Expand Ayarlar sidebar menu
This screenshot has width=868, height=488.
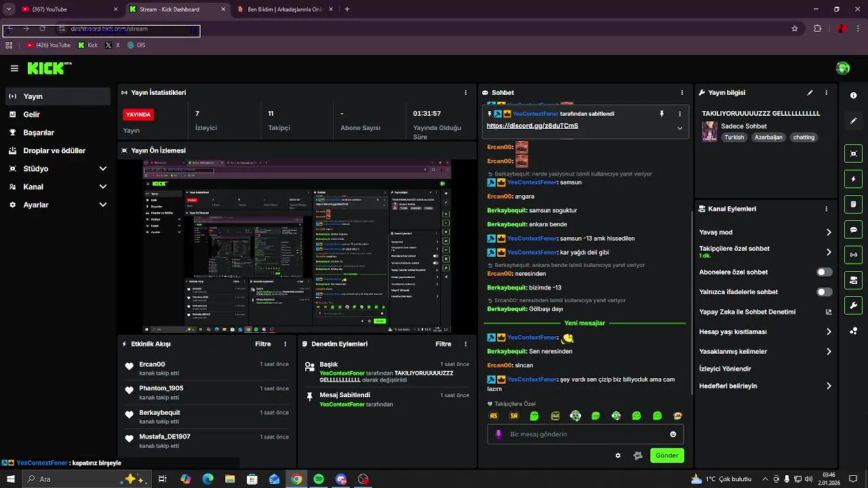coord(58,205)
